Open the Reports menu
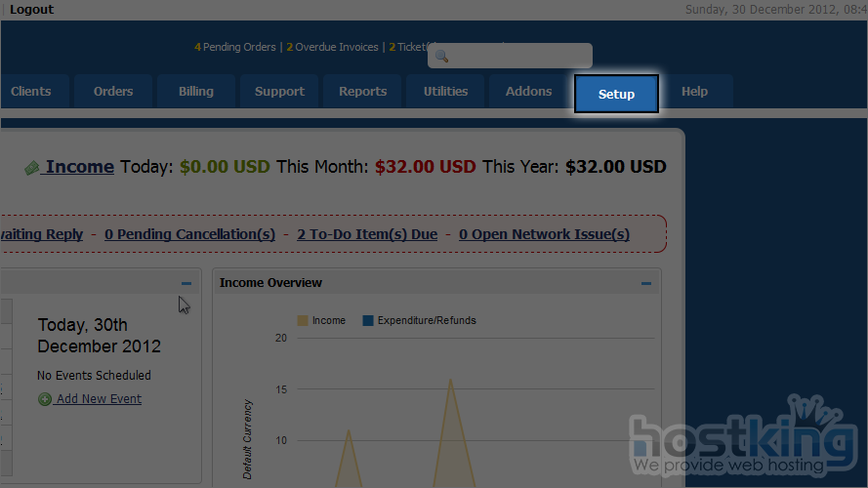This screenshot has width=868, height=488. tap(363, 92)
